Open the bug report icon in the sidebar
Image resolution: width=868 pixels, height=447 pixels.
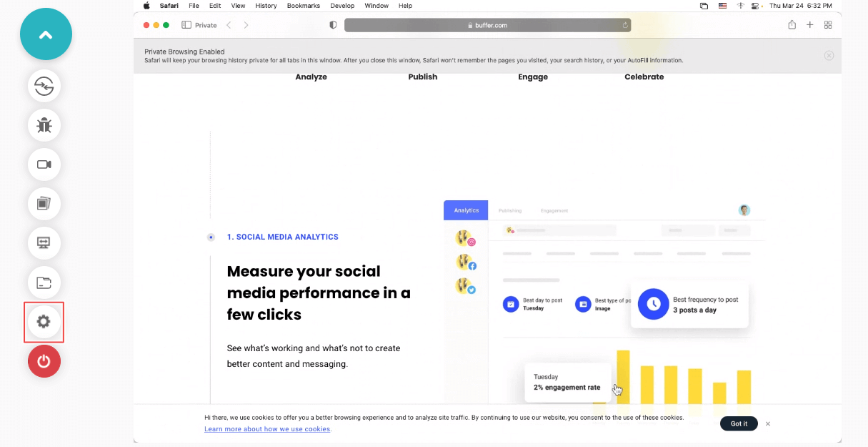(44, 125)
